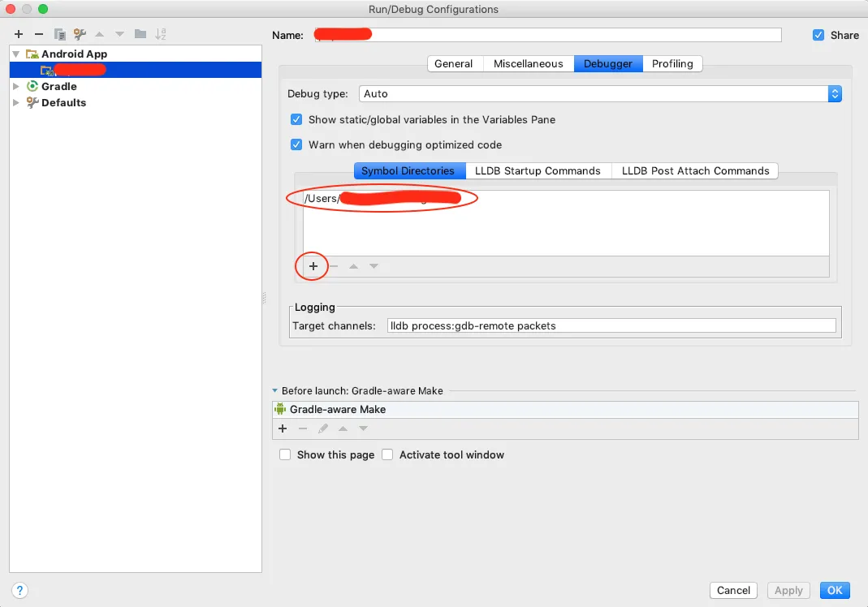Click the Android App folder icon

[32, 54]
